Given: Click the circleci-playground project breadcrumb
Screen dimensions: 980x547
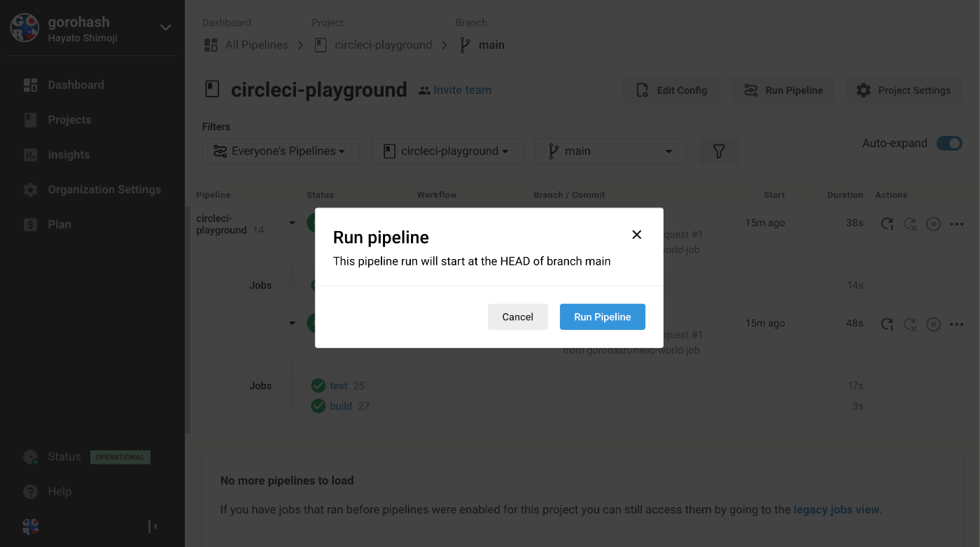Looking at the screenshot, I should (383, 45).
